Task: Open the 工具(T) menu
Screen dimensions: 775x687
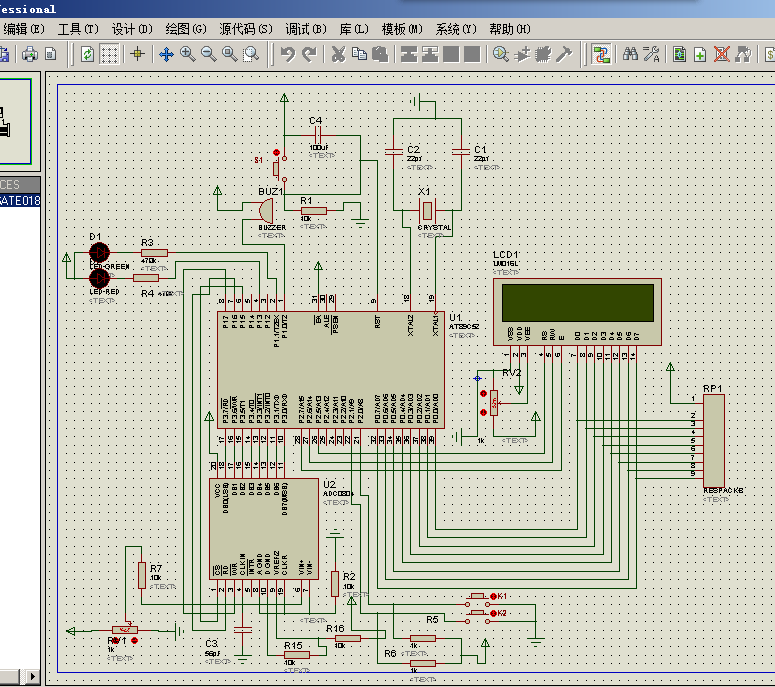Action: [79, 29]
